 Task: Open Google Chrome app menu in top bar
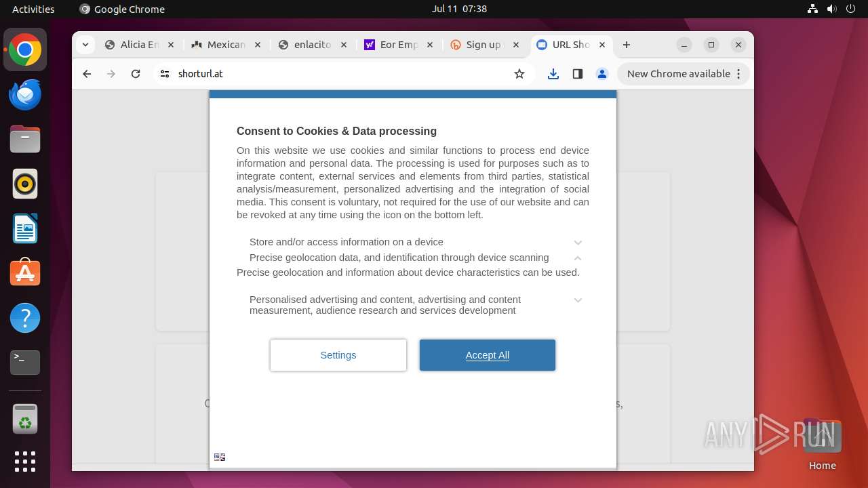click(x=122, y=9)
